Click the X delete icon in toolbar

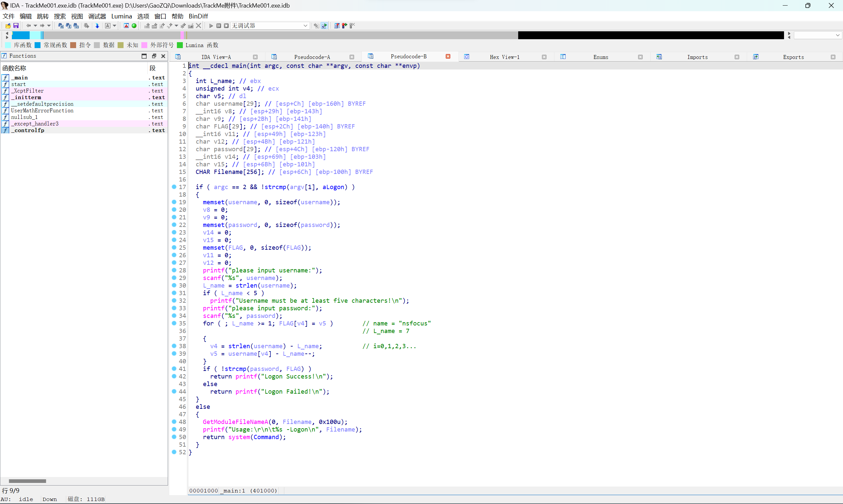tap(199, 26)
